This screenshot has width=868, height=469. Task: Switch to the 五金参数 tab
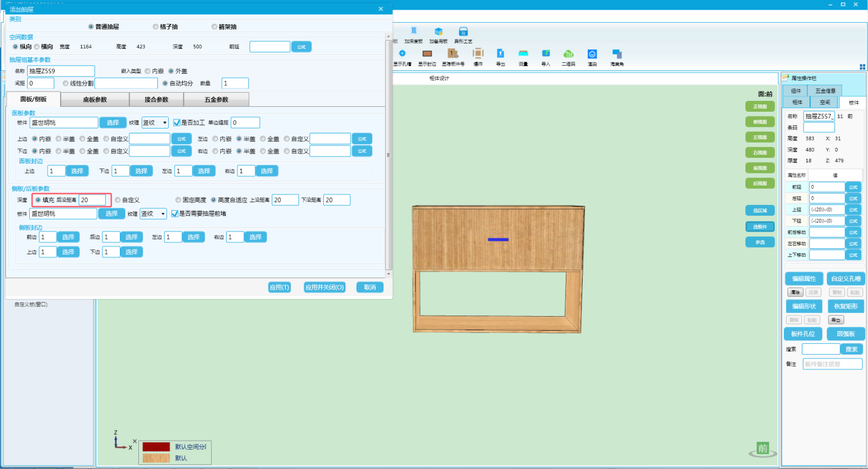[x=216, y=100]
